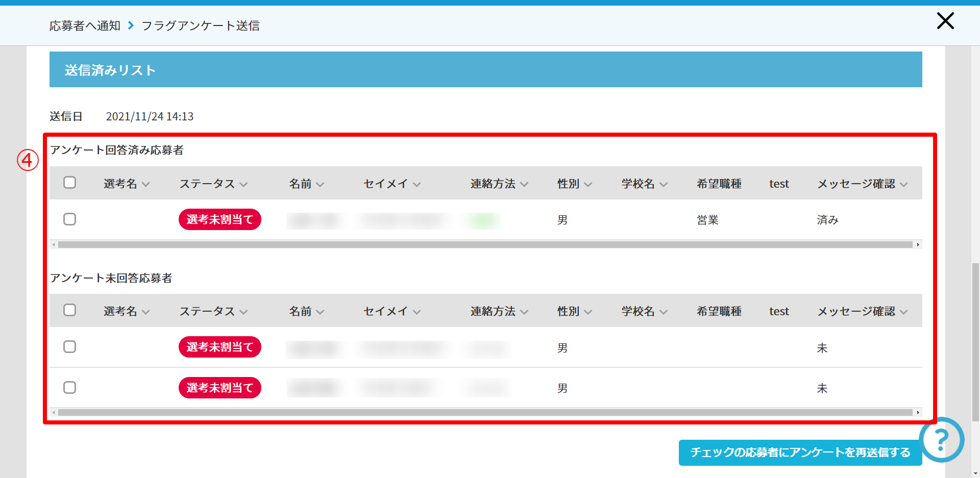980x478 pixels.
Task: Close the dialog with the X icon
Action: pos(945,21)
